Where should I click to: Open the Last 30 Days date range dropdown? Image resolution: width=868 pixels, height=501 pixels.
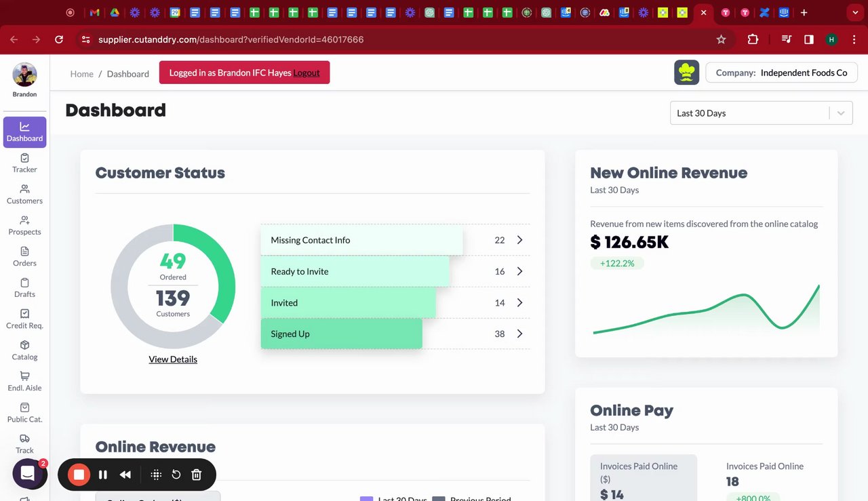click(x=761, y=113)
